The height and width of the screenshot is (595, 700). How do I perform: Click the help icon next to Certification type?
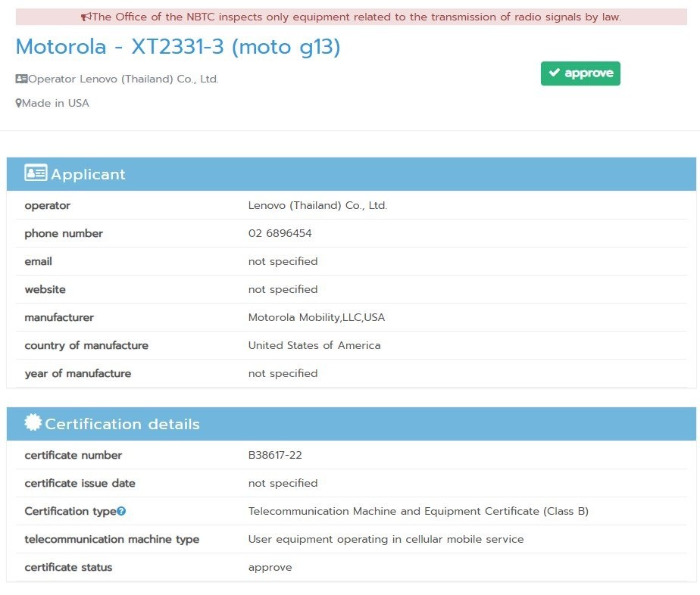point(121,512)
